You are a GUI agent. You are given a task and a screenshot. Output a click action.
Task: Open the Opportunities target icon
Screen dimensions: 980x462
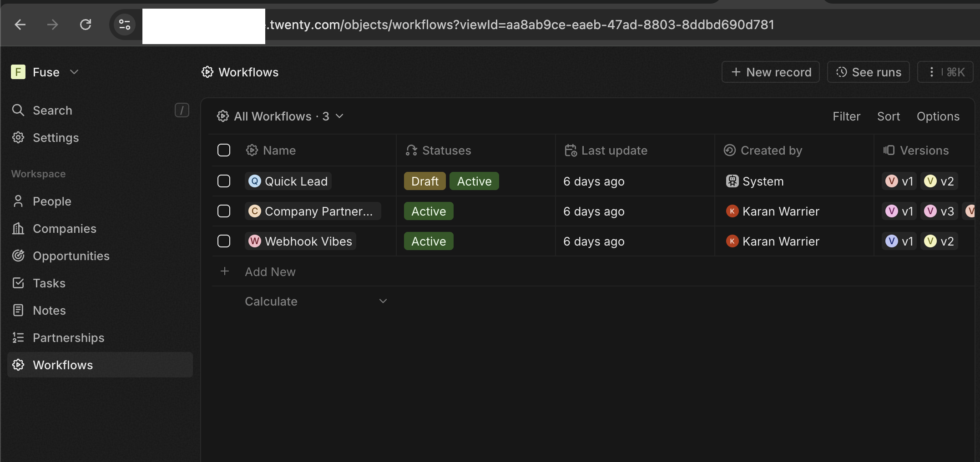tap(18, 256)
